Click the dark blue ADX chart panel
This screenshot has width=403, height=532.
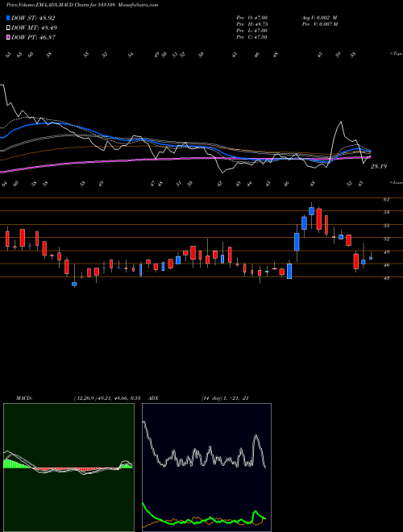point(206,468)
